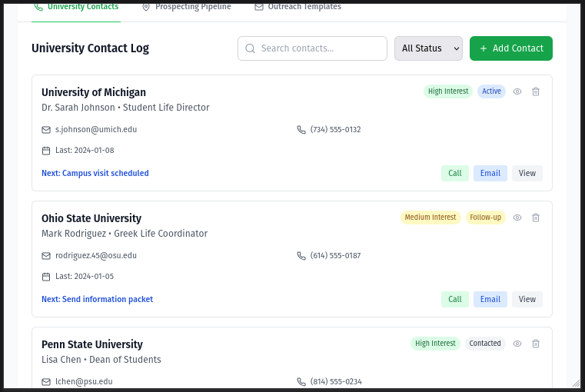Click the mail icon beside s.johnson@umich.edu
Viewport: 585px width, 392px height.
46,130
